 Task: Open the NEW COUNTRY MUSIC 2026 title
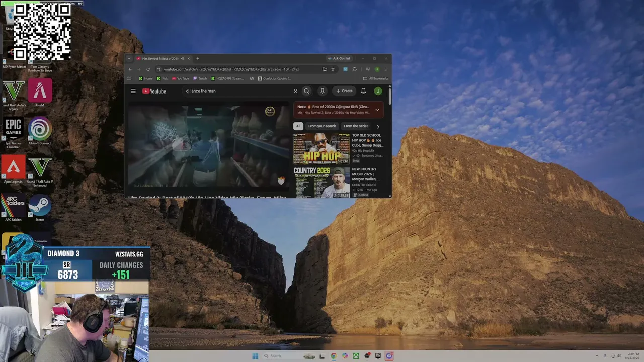(366, 174)
